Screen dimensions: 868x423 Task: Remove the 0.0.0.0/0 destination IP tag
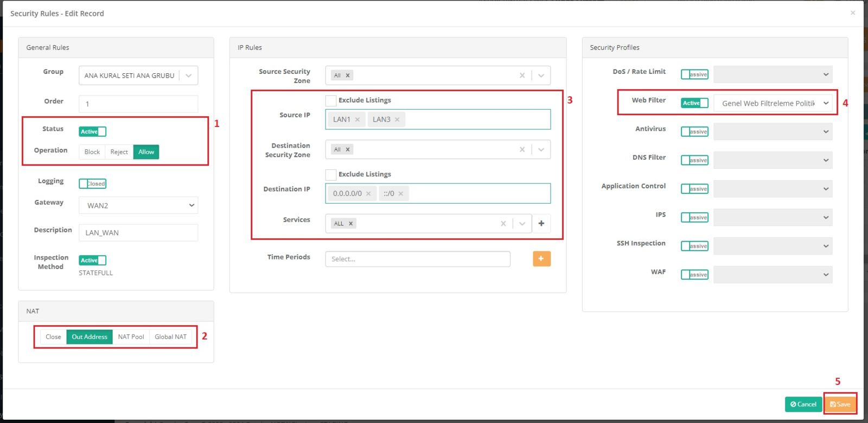click(x=368, y=194)
